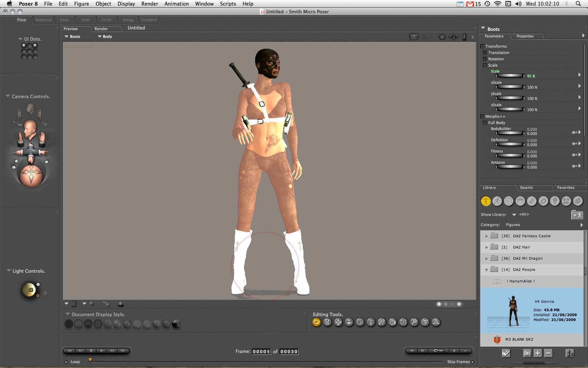Toggle the Loop playback option
Screen dimensions: 588x368
point(66,362)
